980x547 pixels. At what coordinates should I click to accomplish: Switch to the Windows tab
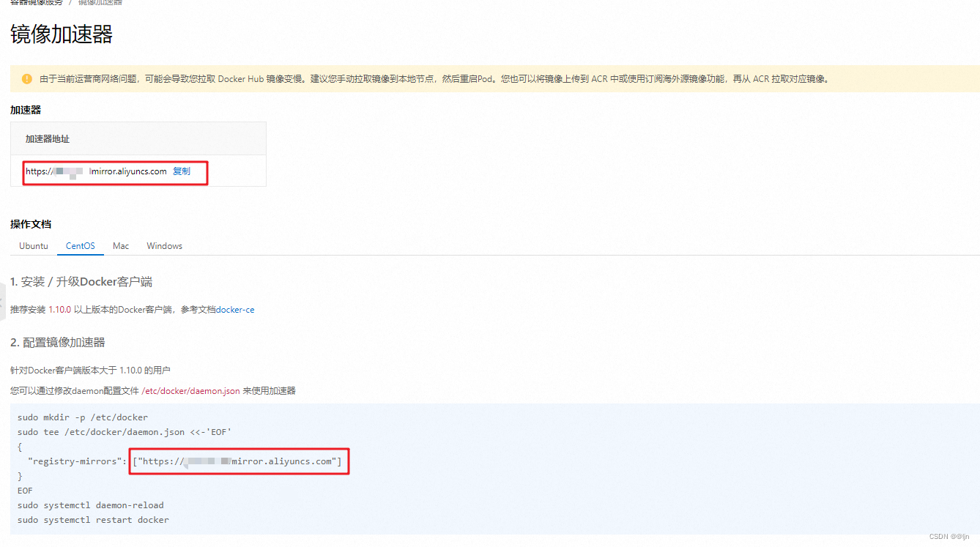click(165, 246)
